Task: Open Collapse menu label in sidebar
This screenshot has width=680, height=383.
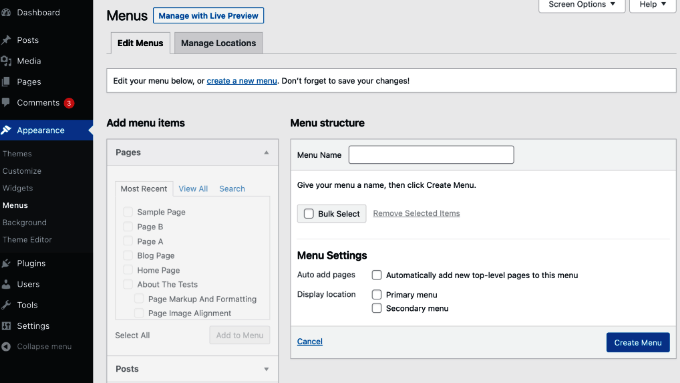Action: click(x=44, y=347)
